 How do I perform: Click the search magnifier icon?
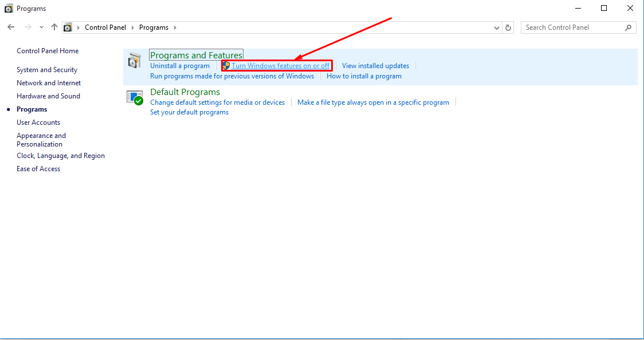[x=628, y=27]
